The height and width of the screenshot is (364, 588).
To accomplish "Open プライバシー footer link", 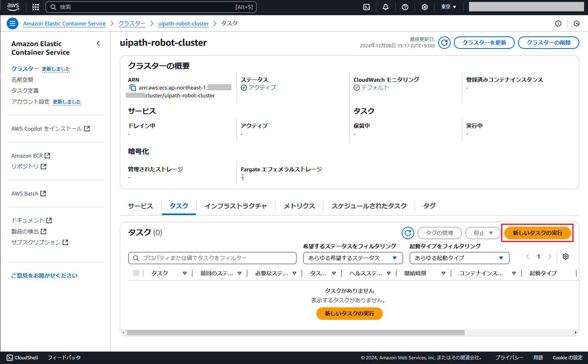I will click(509, 358).
